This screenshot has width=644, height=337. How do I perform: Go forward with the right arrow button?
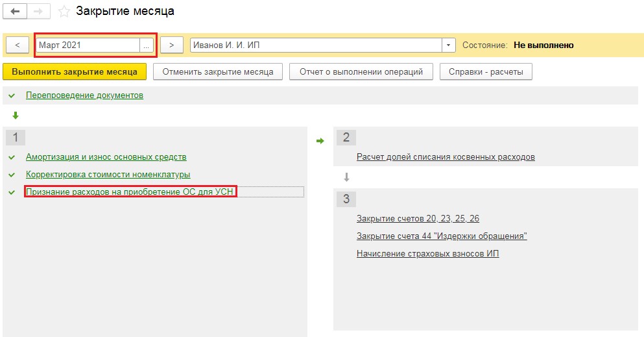tap(38, 12)
